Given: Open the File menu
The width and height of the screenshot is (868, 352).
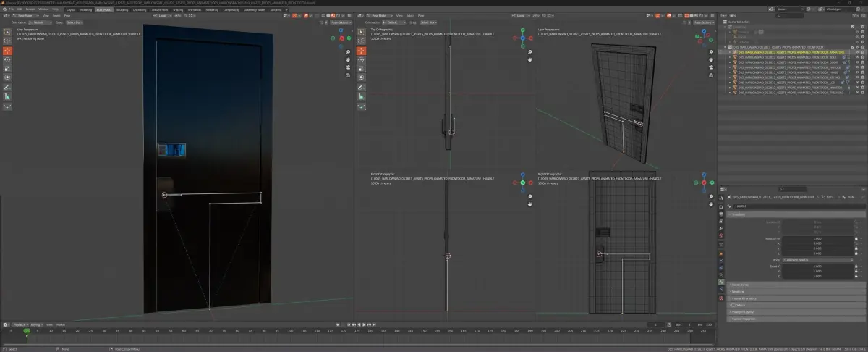Looking at the screenshot, I should pos(12,9).
